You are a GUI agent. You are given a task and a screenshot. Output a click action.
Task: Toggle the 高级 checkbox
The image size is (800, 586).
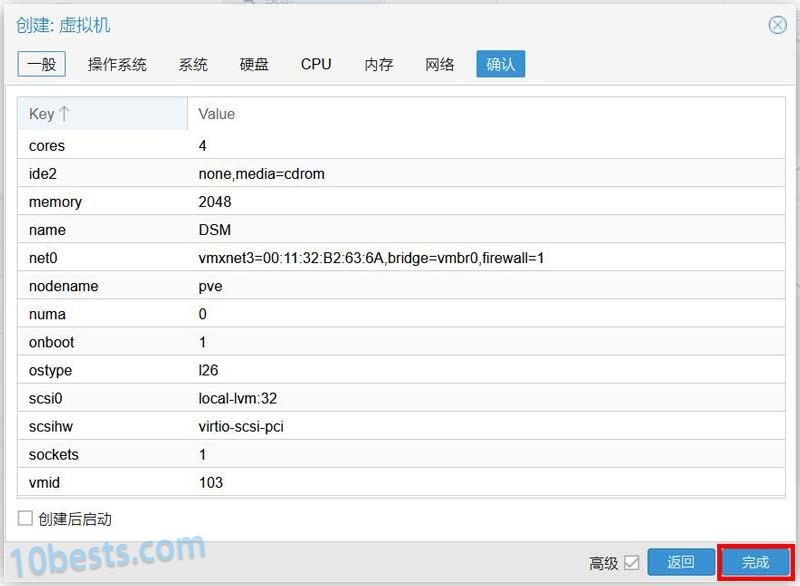[x=631, y=563]
